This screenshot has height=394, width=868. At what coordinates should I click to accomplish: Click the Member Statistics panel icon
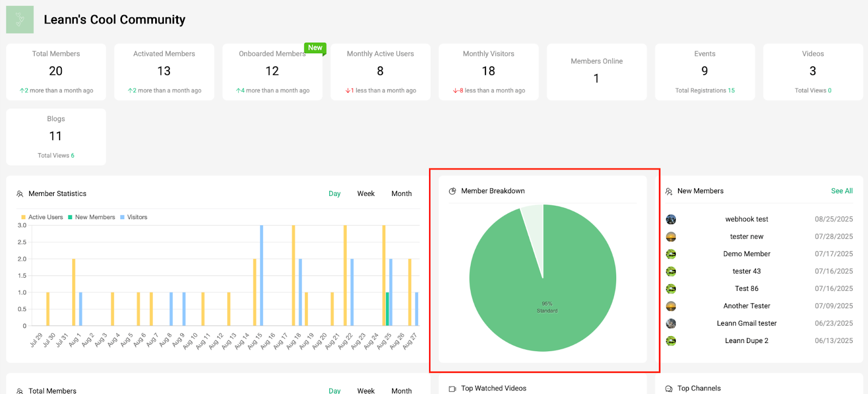click(x=20, y=194)
